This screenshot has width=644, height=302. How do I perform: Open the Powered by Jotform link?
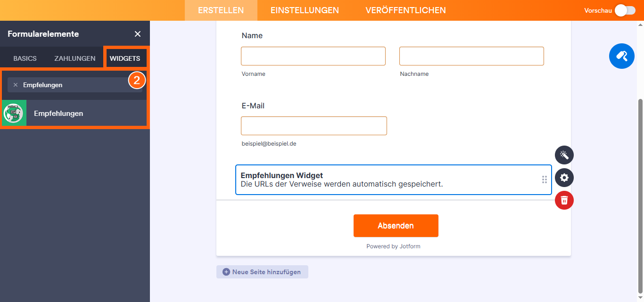pos(393,246)
